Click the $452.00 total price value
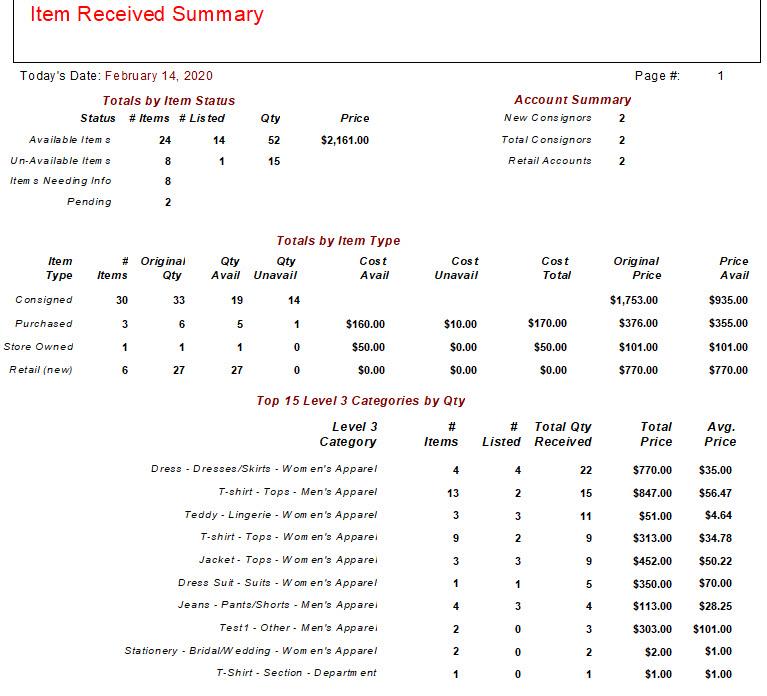This screenshot has width=767, height=696. pos(652,561)
